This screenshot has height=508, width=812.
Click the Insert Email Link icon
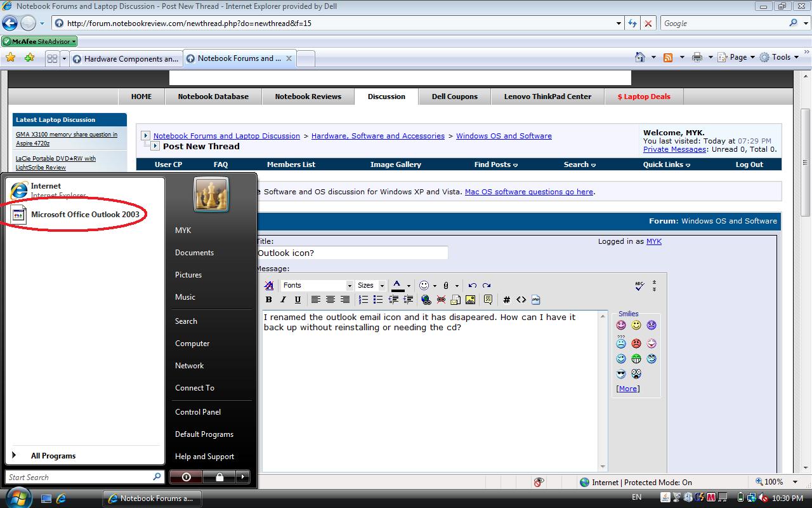[x=455, y=300]
